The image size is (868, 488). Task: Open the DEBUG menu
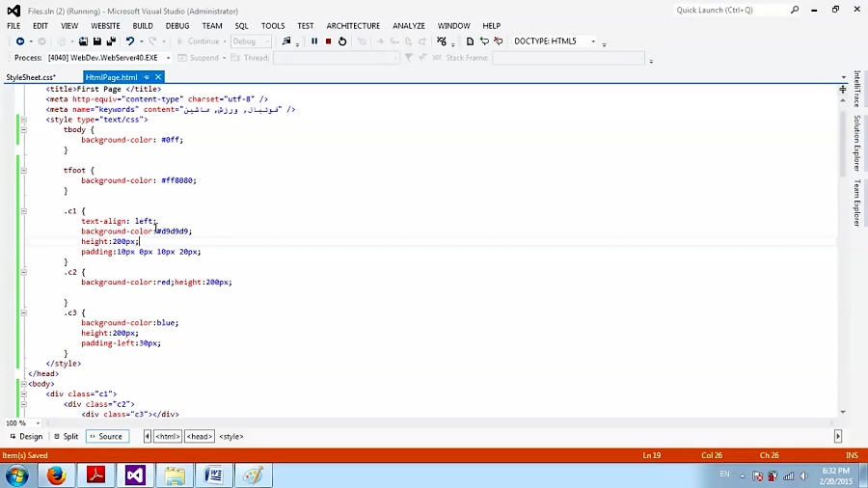pos(177,26)
